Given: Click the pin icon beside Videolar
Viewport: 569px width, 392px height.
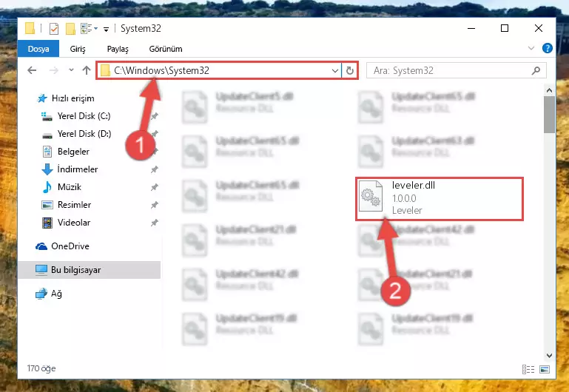Looking at the screenshot, I should 154,223.
